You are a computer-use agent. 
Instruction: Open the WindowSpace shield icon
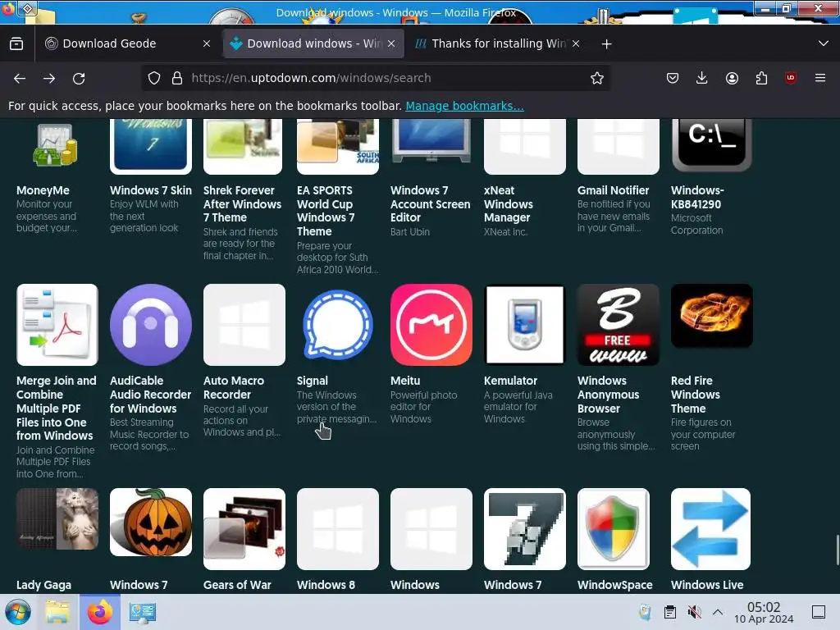click(614, 529)
